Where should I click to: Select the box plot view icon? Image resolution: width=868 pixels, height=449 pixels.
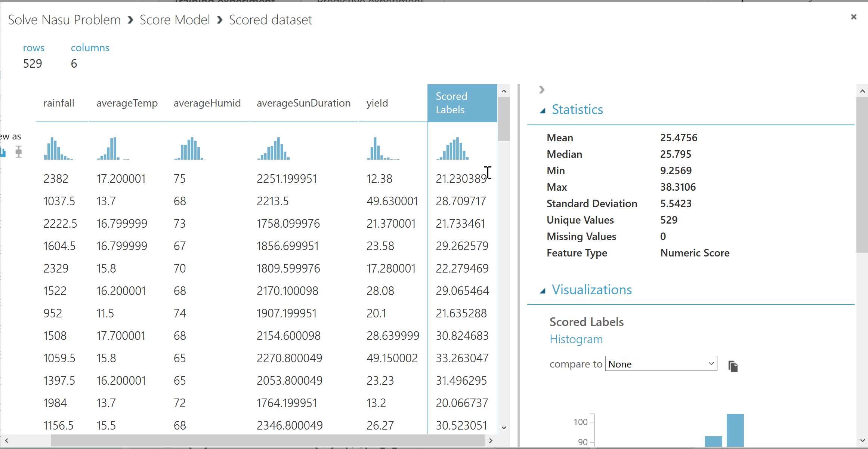coord(19,152)
